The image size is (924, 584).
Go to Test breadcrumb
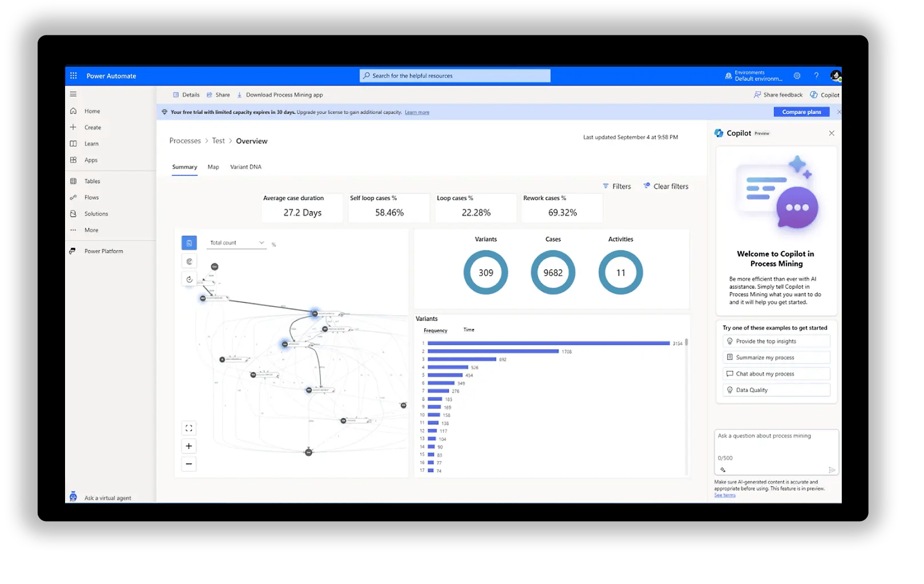coord(219,141)
